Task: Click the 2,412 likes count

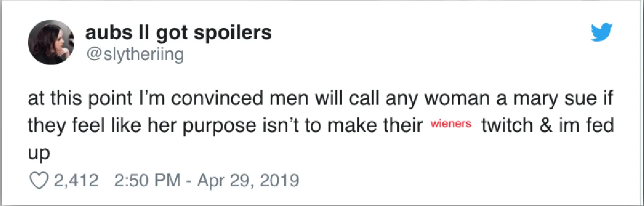Action: coord(76,180)
